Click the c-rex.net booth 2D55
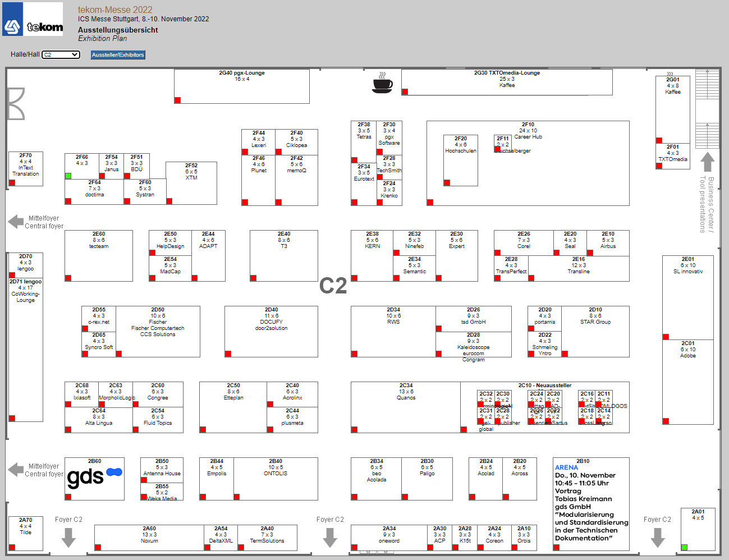This screenshot has height=560, width=729. tap(99, 319)
